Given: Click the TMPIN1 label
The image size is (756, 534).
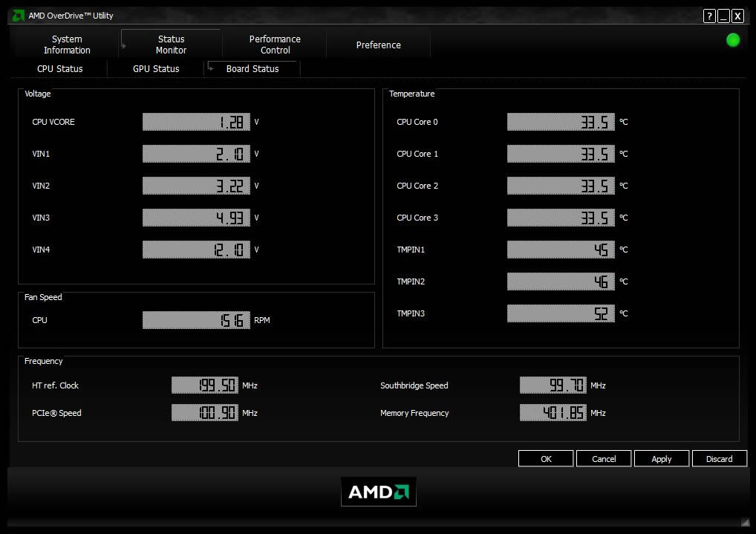Looking at the screenshot, I should (x=411, y=250).
